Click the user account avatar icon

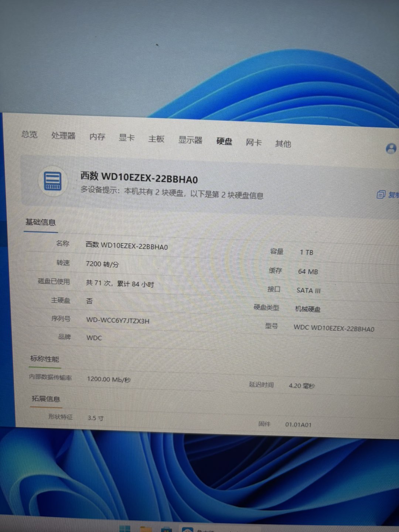pyautogui.click(x=391, y=149)
